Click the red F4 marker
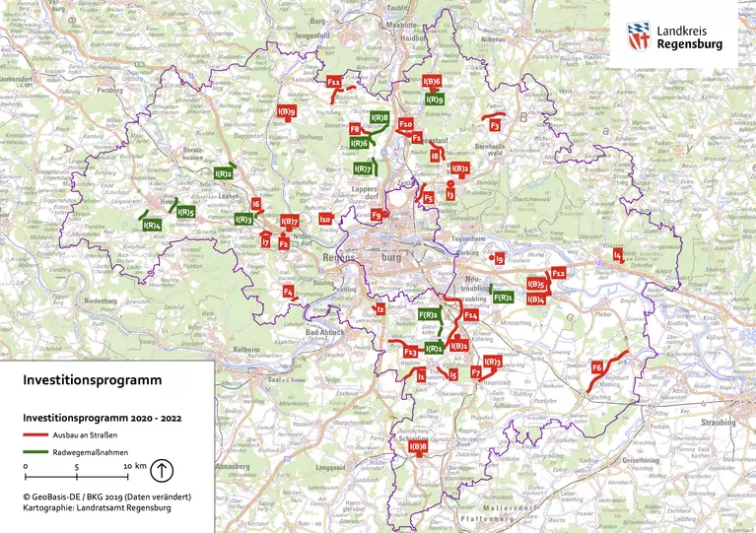Viewport: 756px width, 533px height. coord(289,292)
